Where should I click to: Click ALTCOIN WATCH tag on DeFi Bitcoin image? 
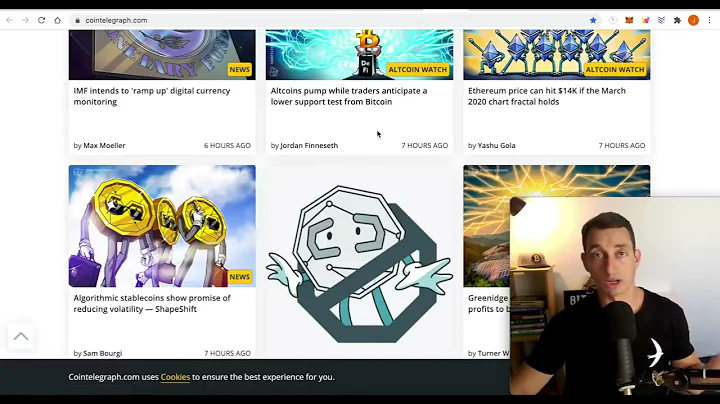point(417,70)
